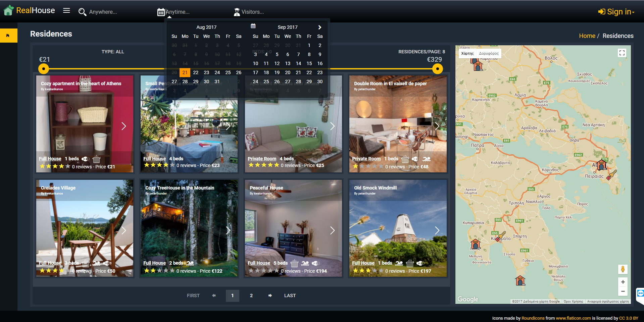Next photo arrow on Cozy TreeHouse card
The height and width of the screenshot is (322, 644).
click(x=228, y=230)
